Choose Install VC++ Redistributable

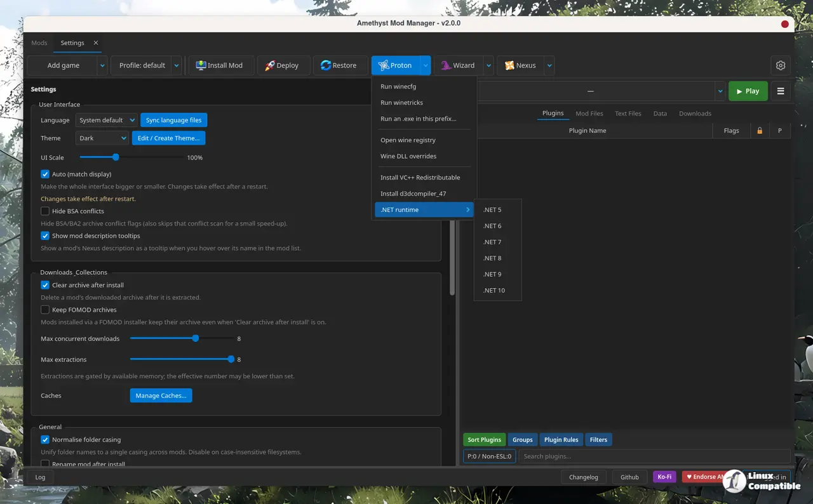point(424,177)
